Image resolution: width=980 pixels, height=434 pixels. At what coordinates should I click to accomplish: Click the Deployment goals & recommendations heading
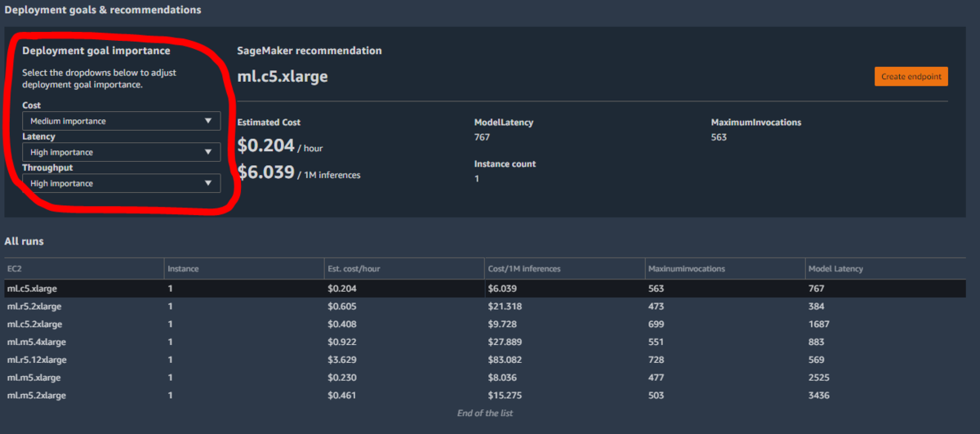click(x=103, y=10)
